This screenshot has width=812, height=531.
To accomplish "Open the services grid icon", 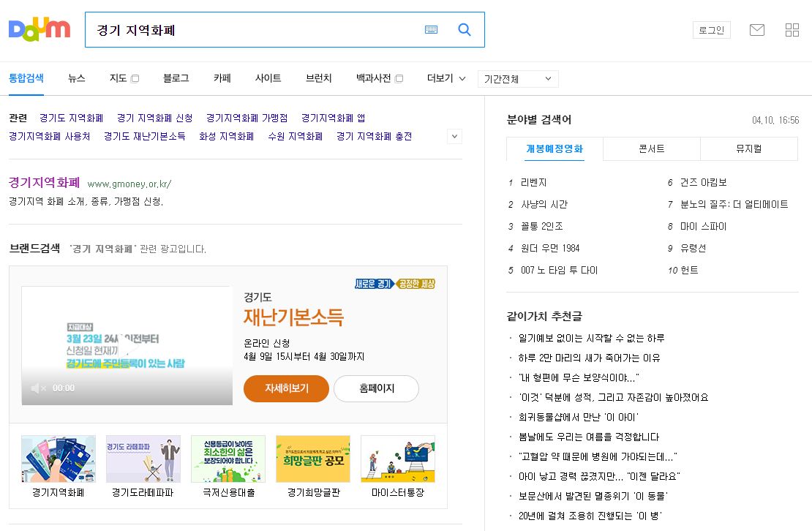I will coord(792,30).
